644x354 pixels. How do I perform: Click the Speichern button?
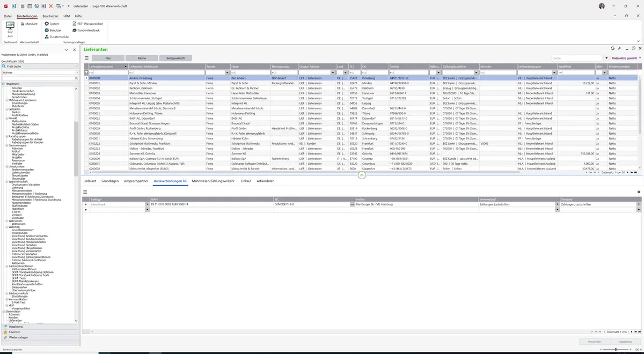click(625, 342)
